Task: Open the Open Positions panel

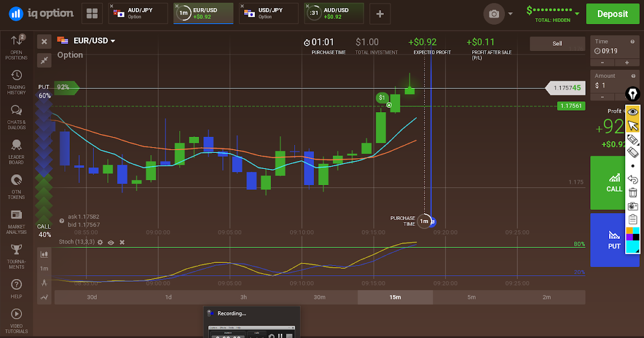Action: coord(16,47)
